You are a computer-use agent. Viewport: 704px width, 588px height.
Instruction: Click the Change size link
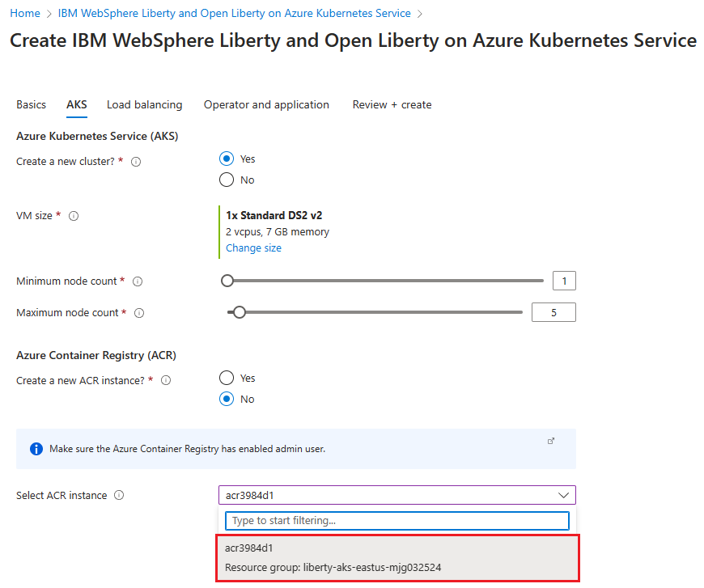253,248
